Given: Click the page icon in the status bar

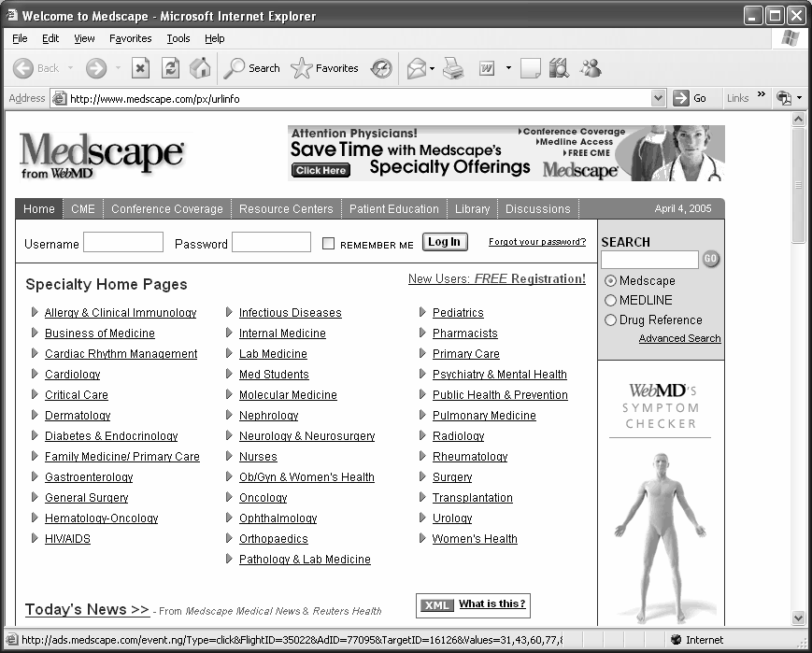Looking at the screenshot, I should pos(12,640).
